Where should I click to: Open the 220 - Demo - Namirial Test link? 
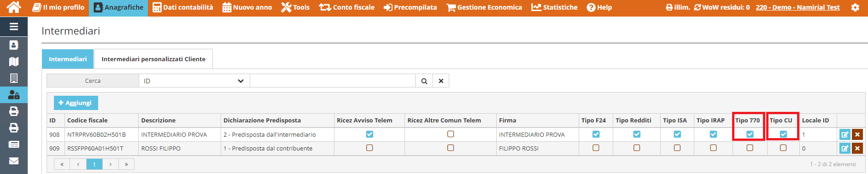point(798,7)
